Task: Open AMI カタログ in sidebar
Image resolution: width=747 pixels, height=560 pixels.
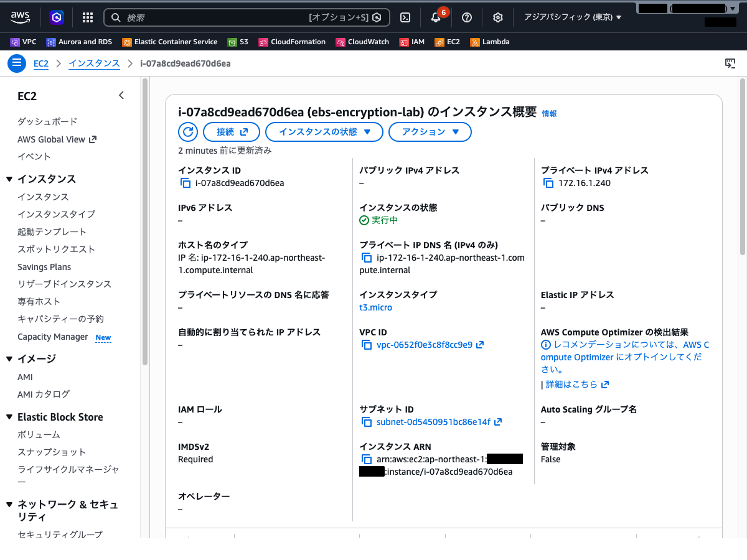Action: pos(44,394)
